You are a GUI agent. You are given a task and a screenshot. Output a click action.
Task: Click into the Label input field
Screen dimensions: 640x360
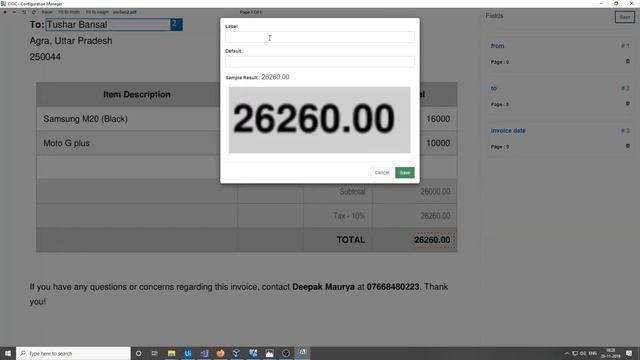coord(320,37)
